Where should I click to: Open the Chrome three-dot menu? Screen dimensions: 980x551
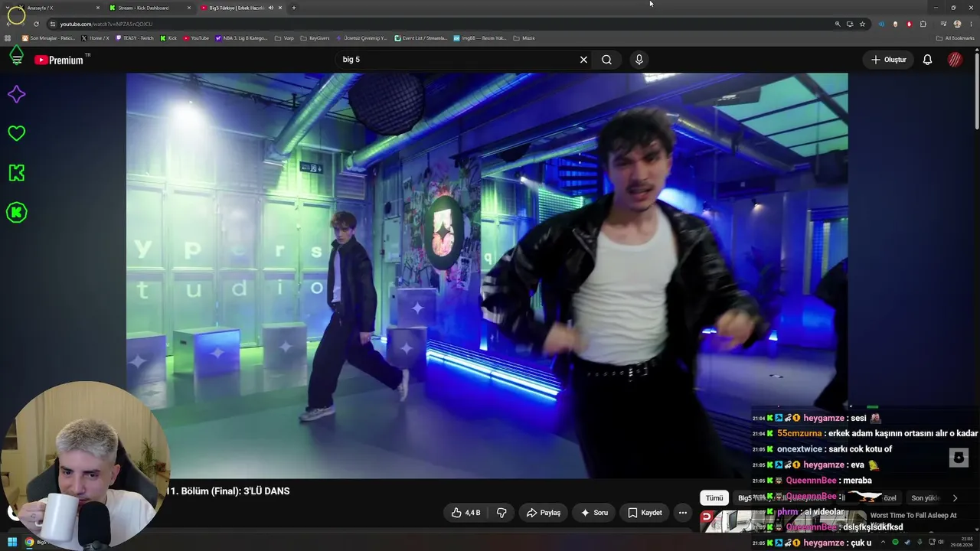tap(971, 24)
